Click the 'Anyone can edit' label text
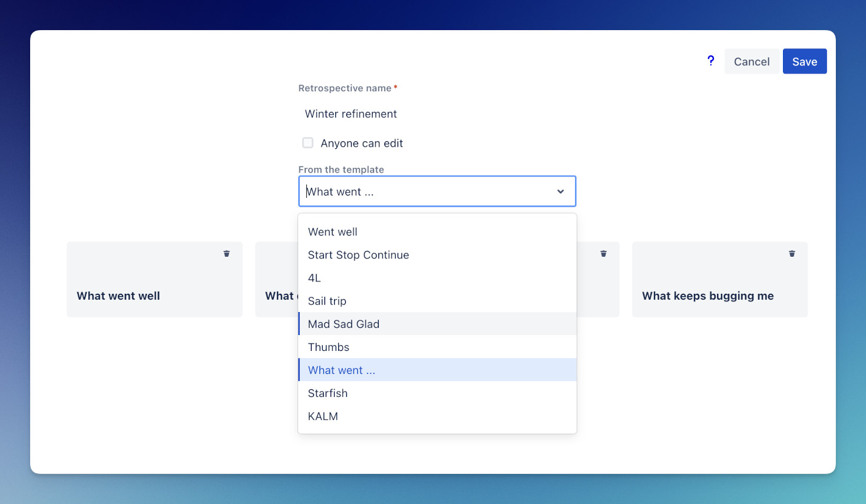Screen dimensions: 866x504 (x=362, y=143)
